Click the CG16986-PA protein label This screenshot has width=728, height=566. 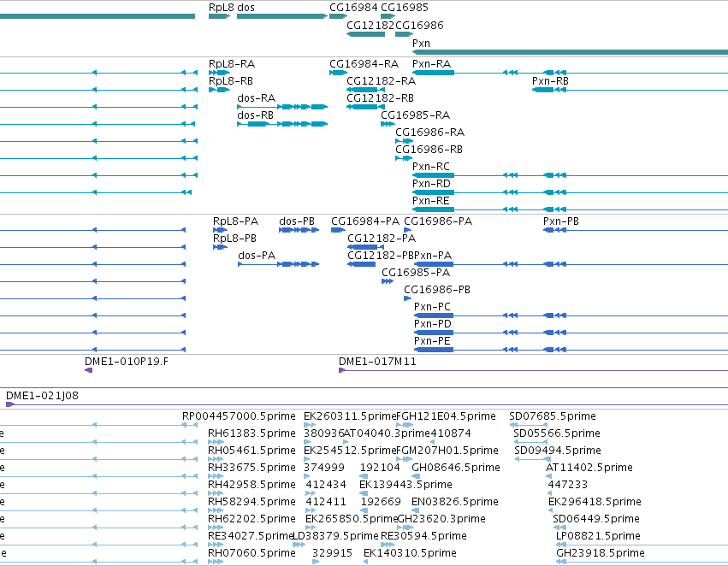point(438,221)
